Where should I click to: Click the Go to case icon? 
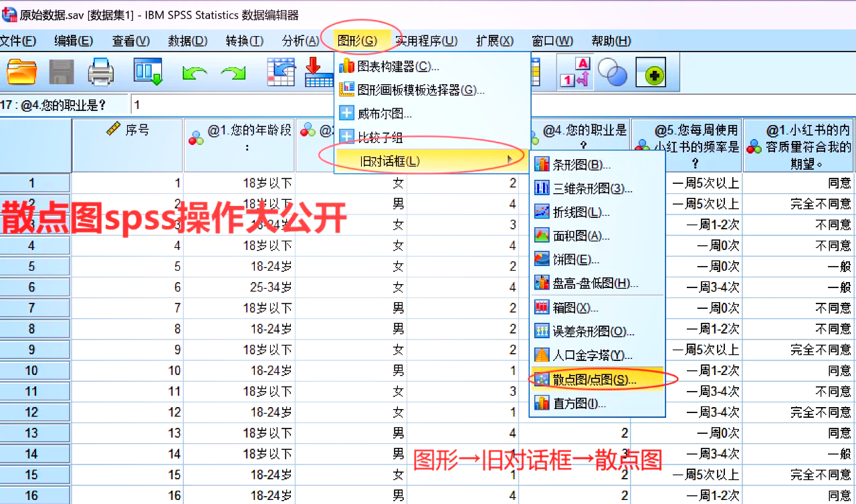point(281,72)
